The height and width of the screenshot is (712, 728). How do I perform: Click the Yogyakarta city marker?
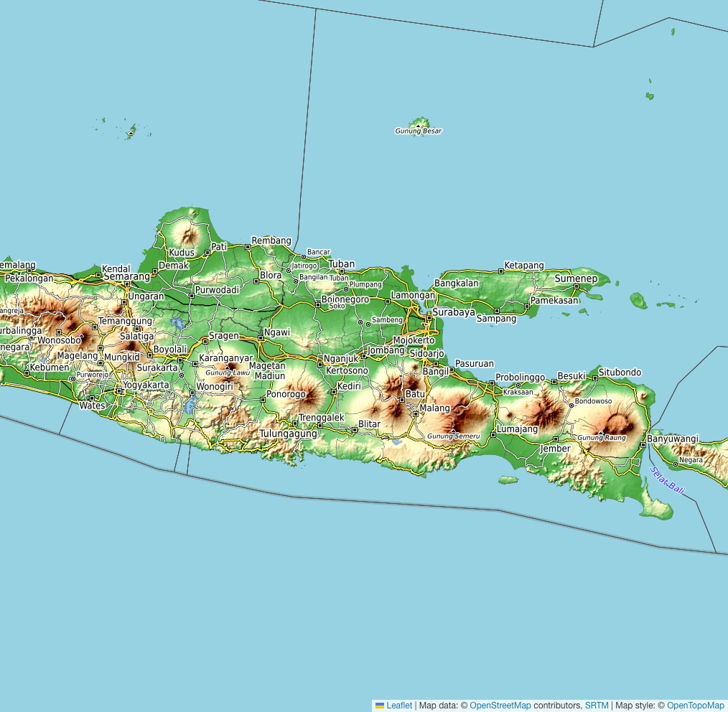[118, 390]
